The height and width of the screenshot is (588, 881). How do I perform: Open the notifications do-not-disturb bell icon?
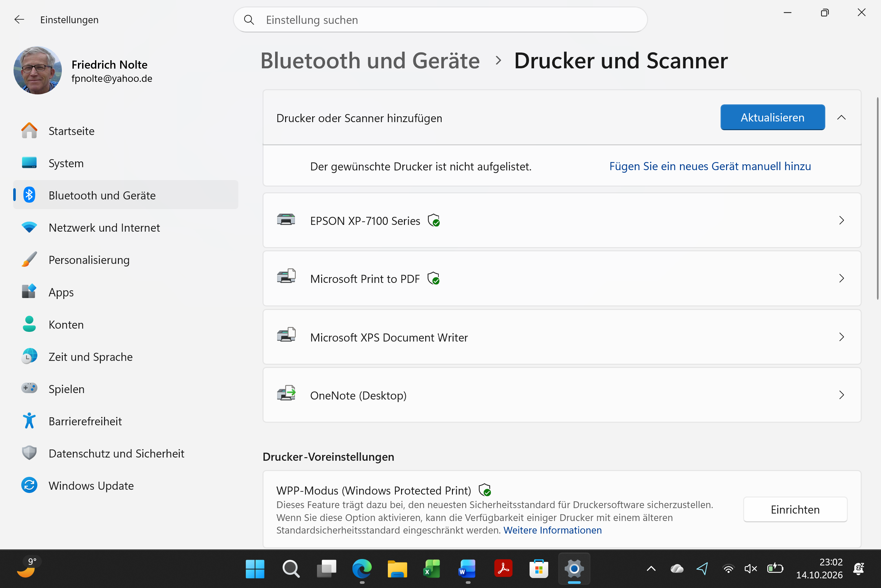(x=858, y=569)
